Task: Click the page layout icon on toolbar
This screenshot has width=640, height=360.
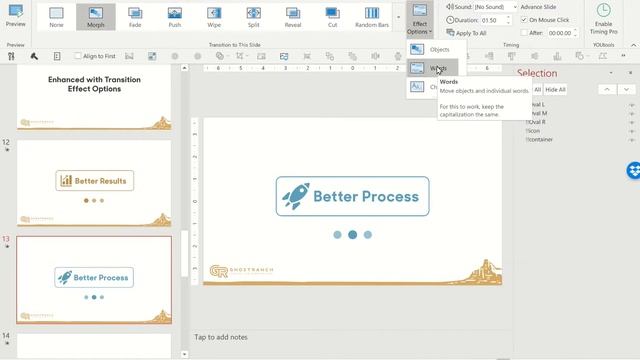Action: (x=57, y=56)
